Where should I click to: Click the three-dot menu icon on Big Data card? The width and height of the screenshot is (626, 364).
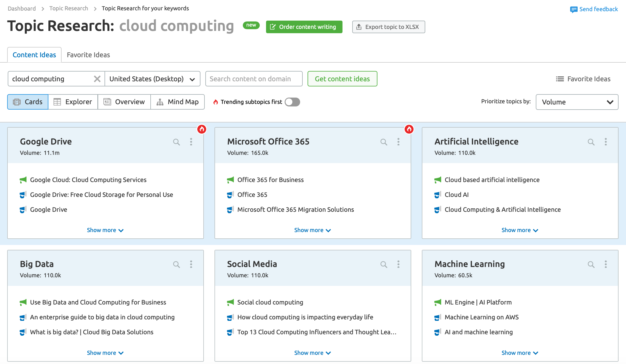pos(191,264)
